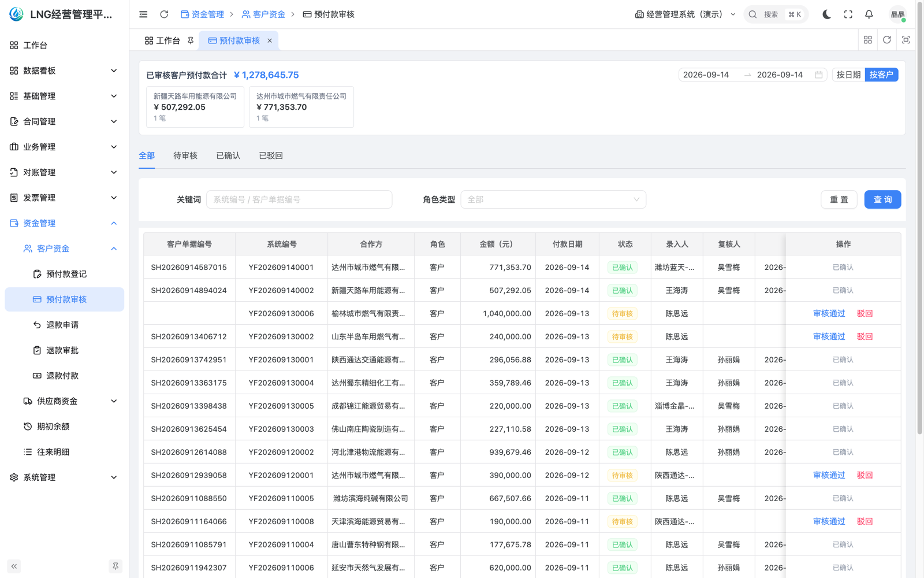The width and height of the screenshot is (924, 578).
Task: Collapse the sidebar menu hamburger icon
Action: (x=143, y=14)
